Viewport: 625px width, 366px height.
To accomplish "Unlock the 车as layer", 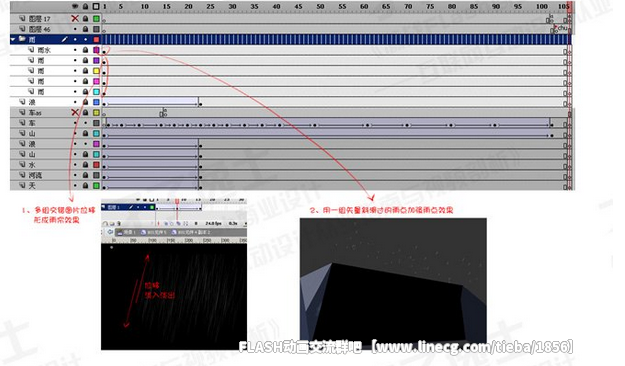I will 85,112.
